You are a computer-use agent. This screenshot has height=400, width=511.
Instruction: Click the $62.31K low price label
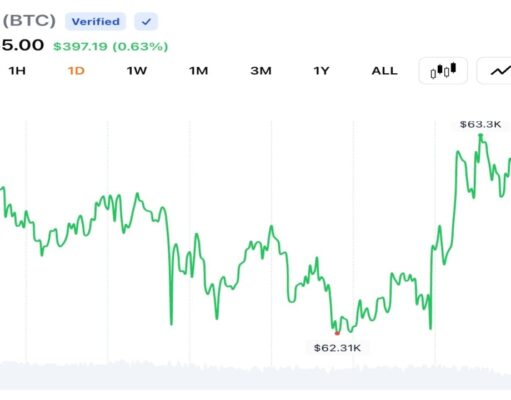[x=337, y=348]
